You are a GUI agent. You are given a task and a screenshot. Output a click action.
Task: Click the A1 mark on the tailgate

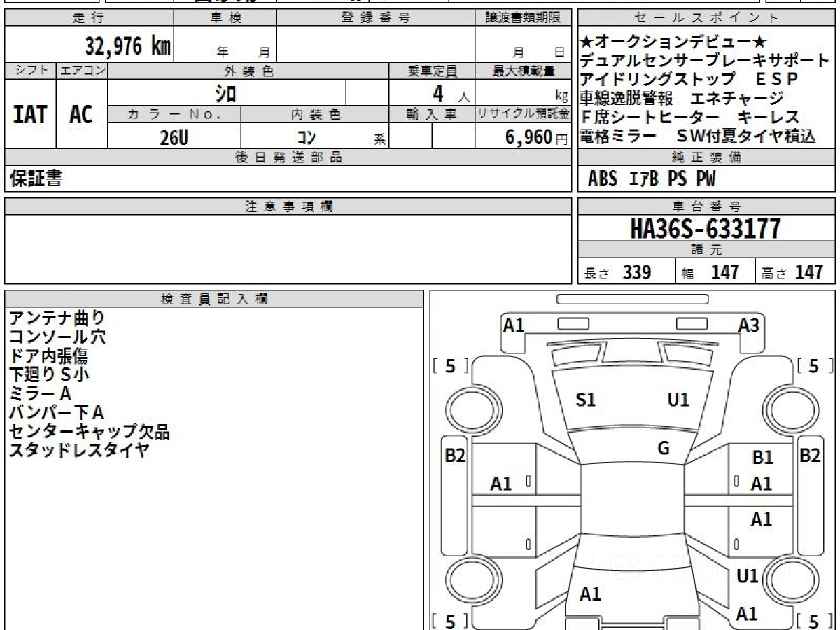click(591, 594)
